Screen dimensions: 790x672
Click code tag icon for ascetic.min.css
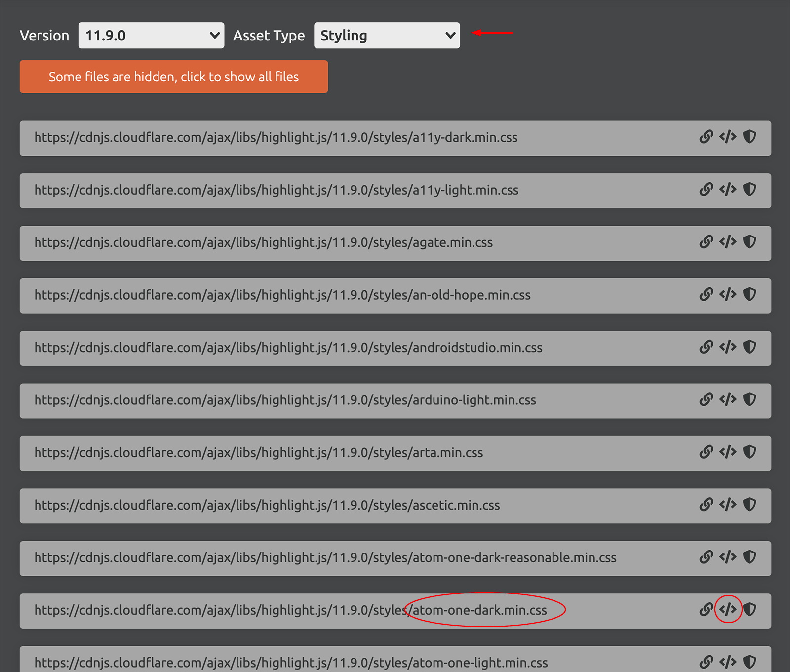click(x=728, y=505)
